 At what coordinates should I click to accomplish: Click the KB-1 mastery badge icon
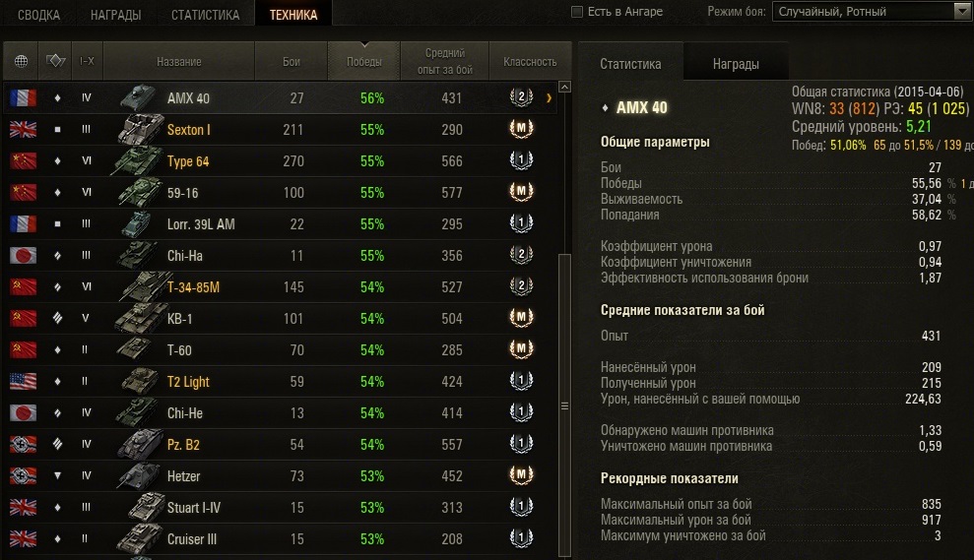(521, 318)
